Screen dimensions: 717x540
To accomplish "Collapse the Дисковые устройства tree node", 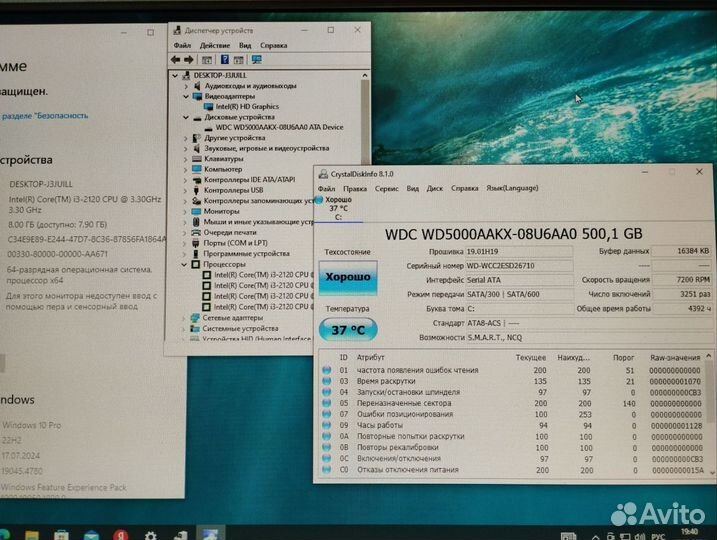I will pyautogui.click(x=185, y=117).
